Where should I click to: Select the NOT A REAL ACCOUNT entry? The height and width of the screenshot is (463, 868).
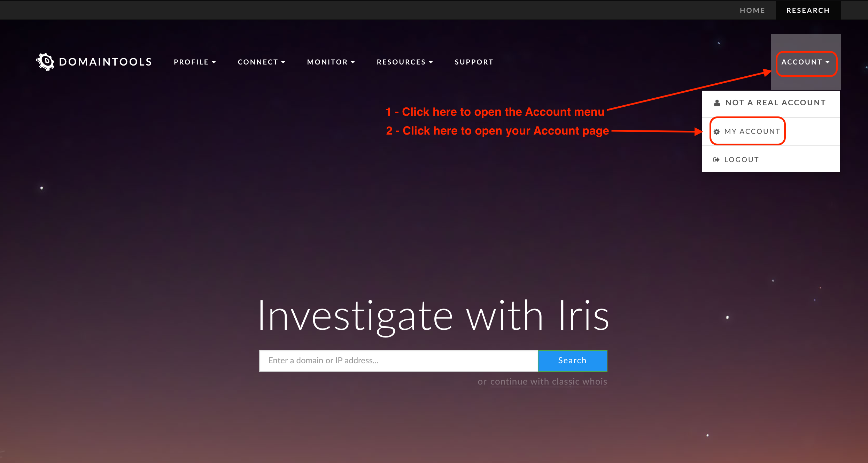pyautogui.click(x=771, y=103)
